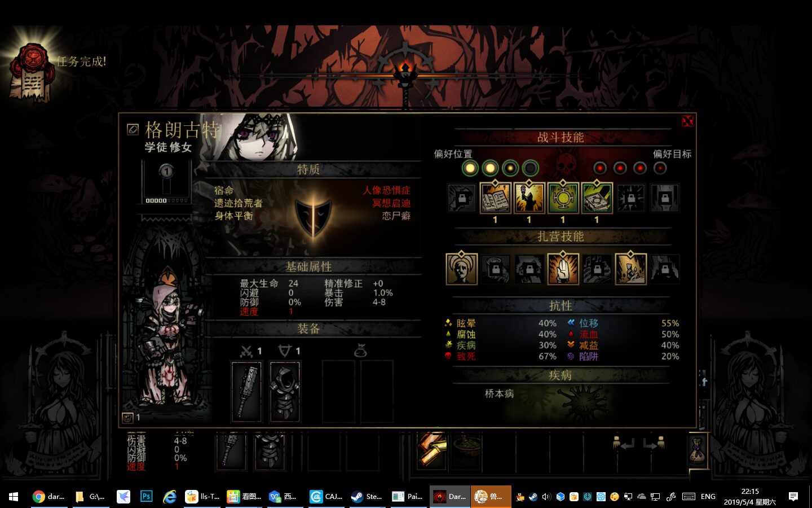This screenshot has width=812, height=508.
Task: Click the negative quirk 恋尸癖
Action: tap(396, 216)
